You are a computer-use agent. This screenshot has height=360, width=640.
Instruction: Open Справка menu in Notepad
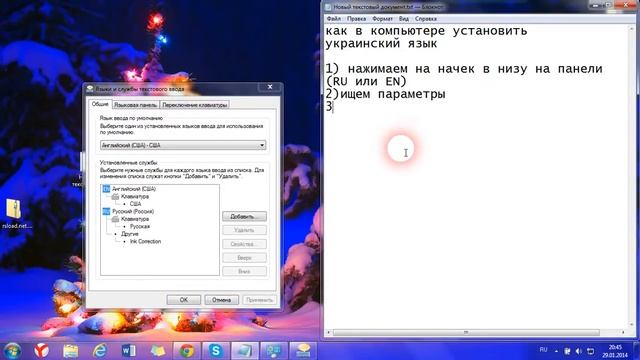[x=426, y=19]
